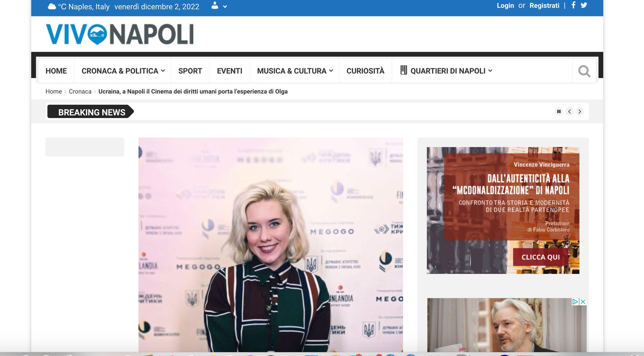This screenshot has height=356, width=644.
Task: Open the Facebook page icon
Action: (x=573, y=5)
